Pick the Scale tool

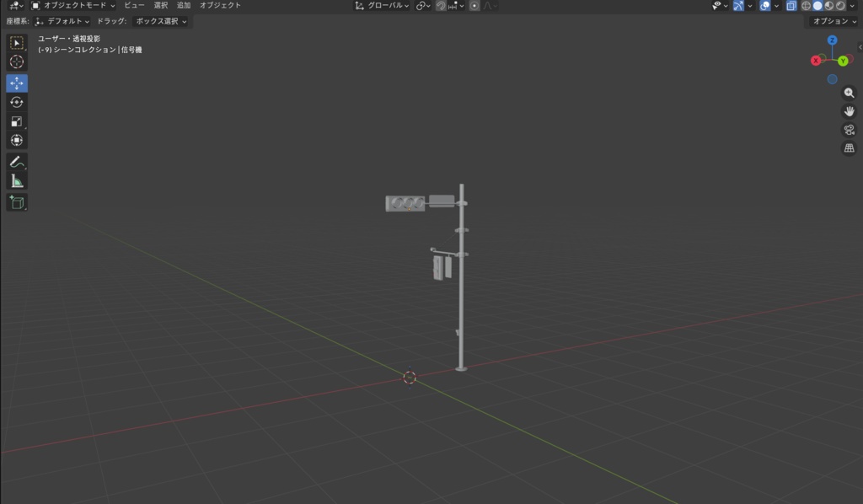coord(17,121)
